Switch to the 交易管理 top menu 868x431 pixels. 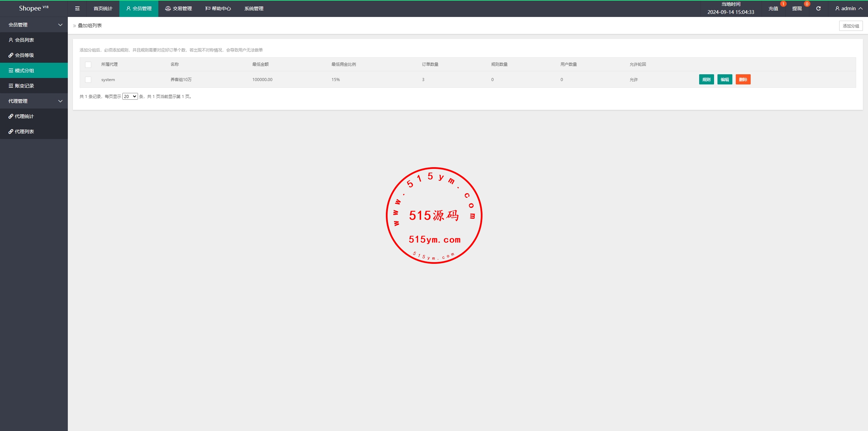(x=179, y=8)
